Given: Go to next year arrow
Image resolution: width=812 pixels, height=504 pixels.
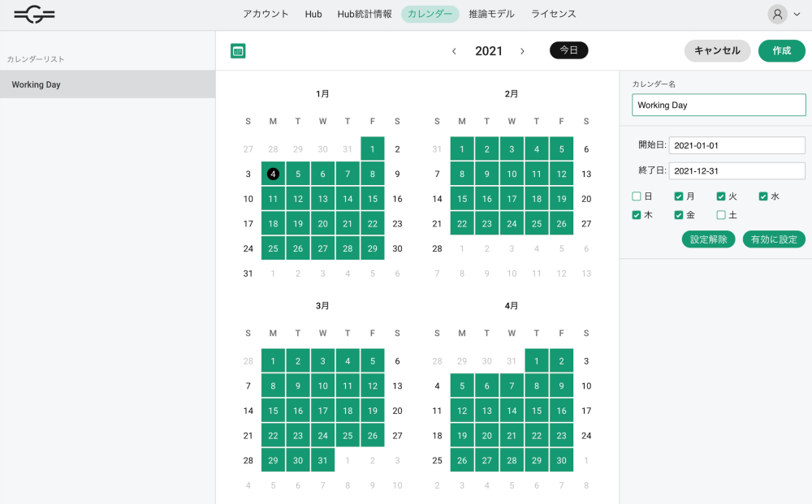Looking at the screenshot, I should click(x=522, y=51).
